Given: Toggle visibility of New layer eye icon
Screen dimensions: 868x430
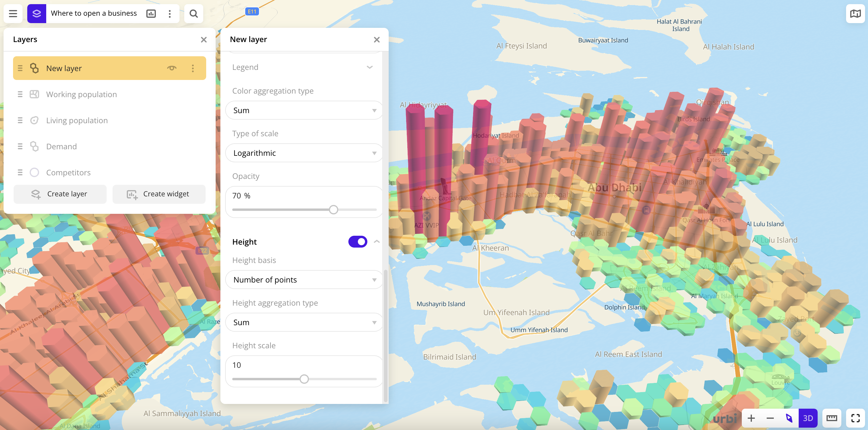Looking at the screenshot, I should click(x=172, y=68).
